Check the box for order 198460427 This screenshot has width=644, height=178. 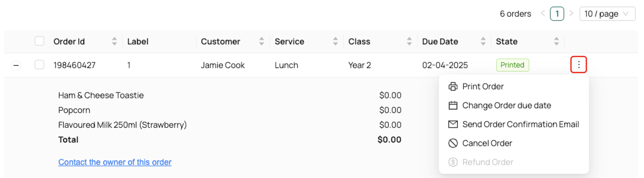coord(39,65)
